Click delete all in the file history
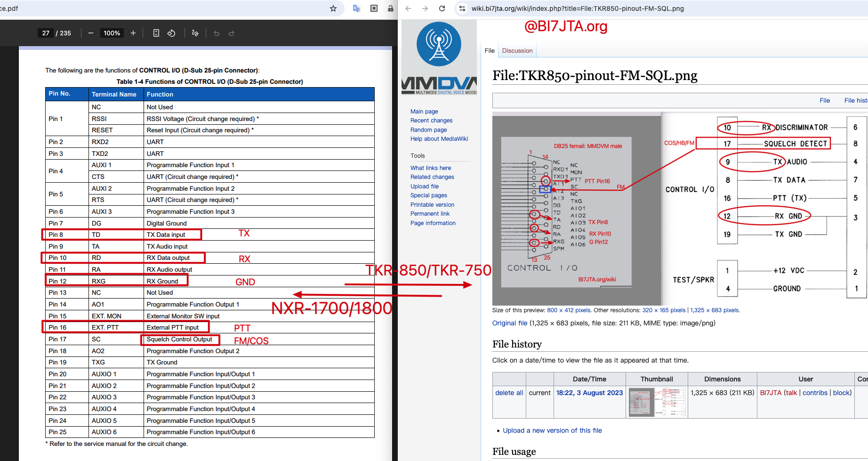The width and height of the screenshot is (868, 461). click(x=509, y=393)
